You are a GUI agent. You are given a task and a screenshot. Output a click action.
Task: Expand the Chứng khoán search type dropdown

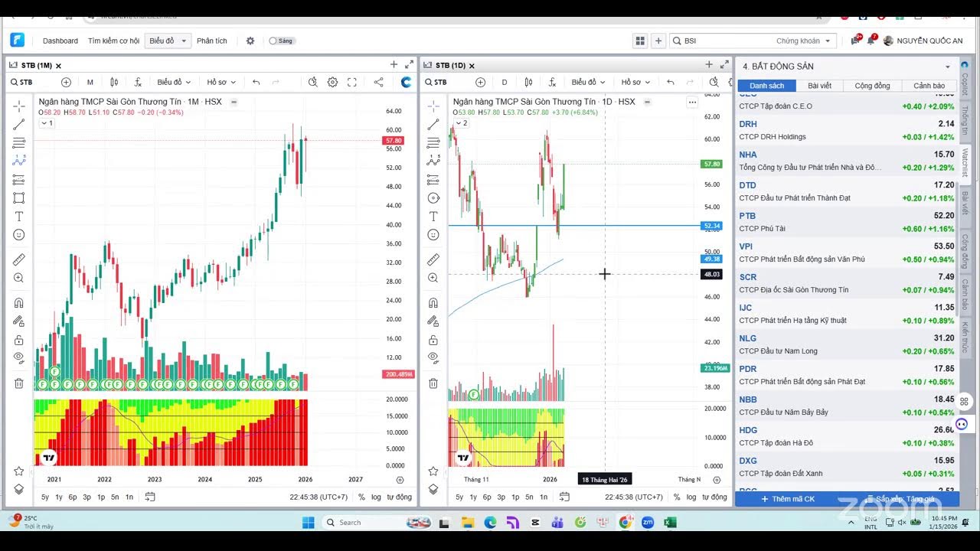pyautogui.click(x=803, y=41)
